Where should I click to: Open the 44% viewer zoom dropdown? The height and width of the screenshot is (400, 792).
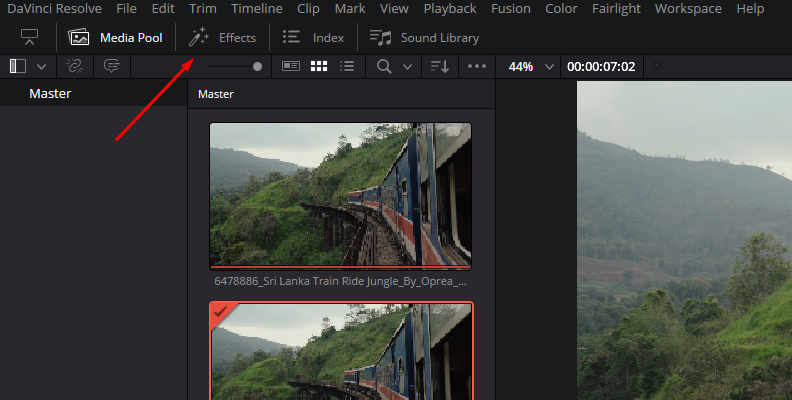coord(529,67)
